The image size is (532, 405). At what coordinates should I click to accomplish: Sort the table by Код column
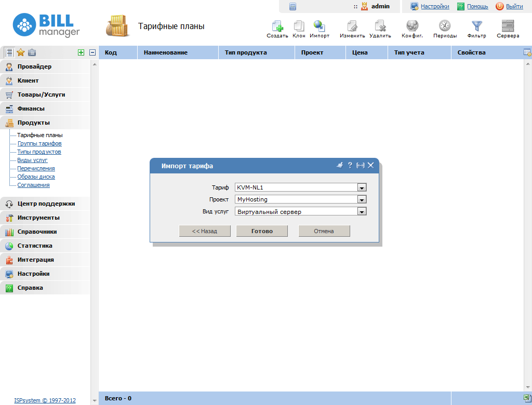point(118,52)
